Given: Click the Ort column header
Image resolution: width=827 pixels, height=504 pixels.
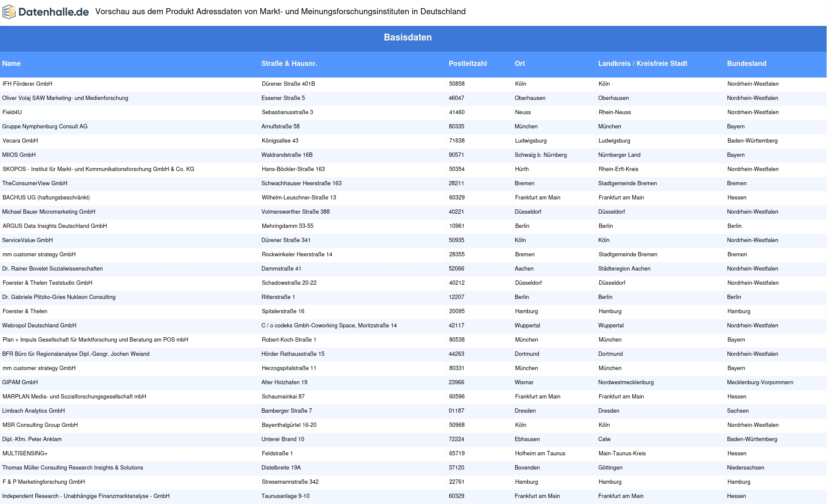Looking at the screenshot, I should [520, 64].
